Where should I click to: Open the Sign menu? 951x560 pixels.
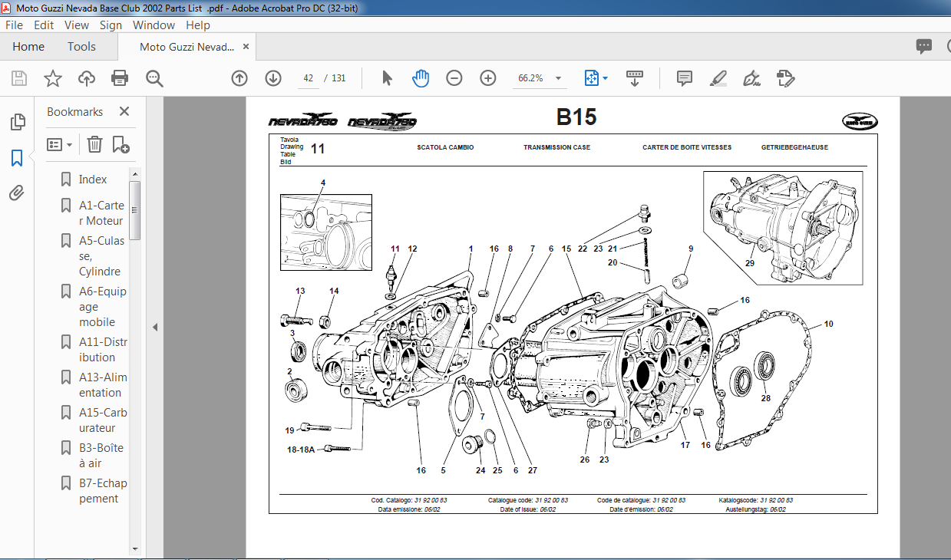click(x=111, y=25)
